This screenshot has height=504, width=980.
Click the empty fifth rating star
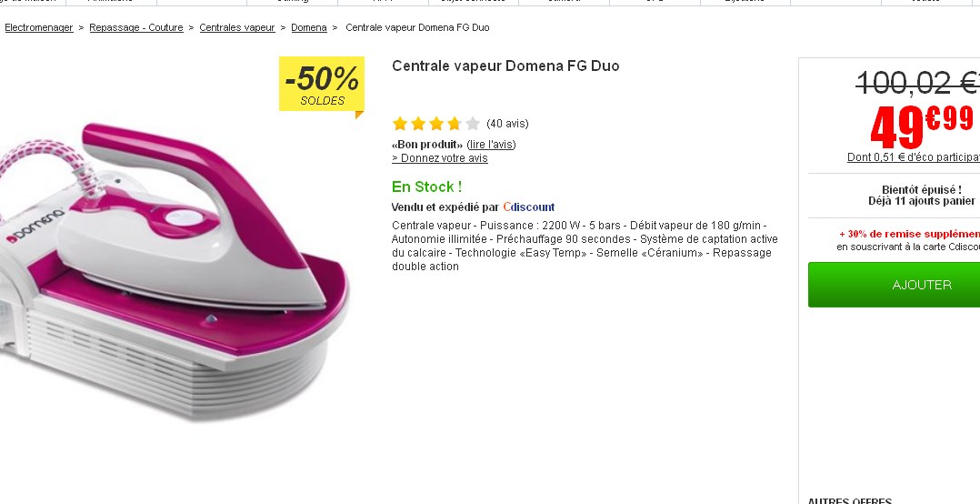[473, 124]
